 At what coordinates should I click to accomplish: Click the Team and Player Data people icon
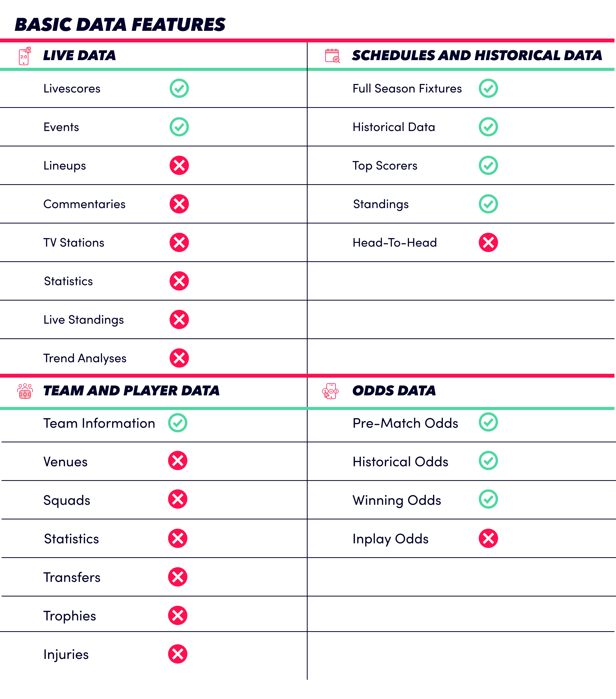pyautogui.click(x=25, y=391)
